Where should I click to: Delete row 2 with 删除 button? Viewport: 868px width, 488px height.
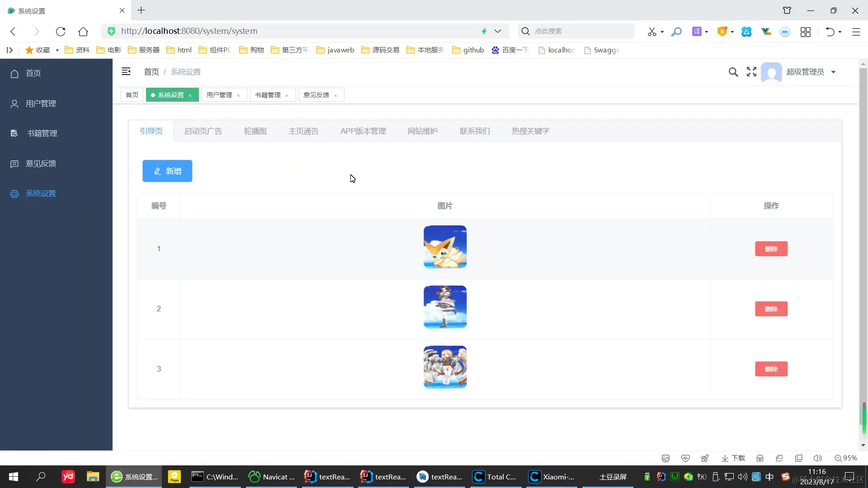click(771, 309)
